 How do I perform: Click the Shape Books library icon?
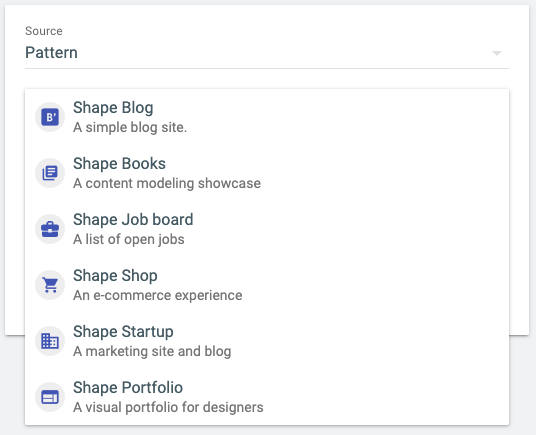point(50,173)
